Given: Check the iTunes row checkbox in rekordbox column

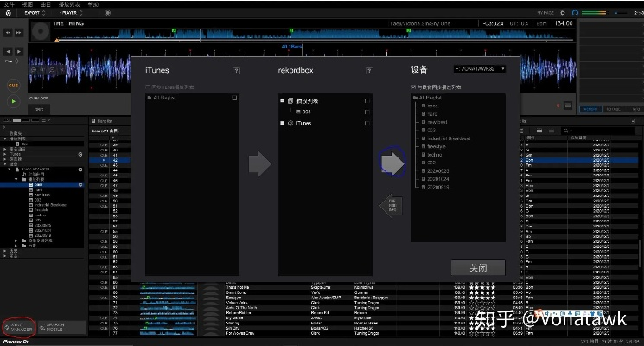Looking at the screenshot, I should [x=368, y=123].
